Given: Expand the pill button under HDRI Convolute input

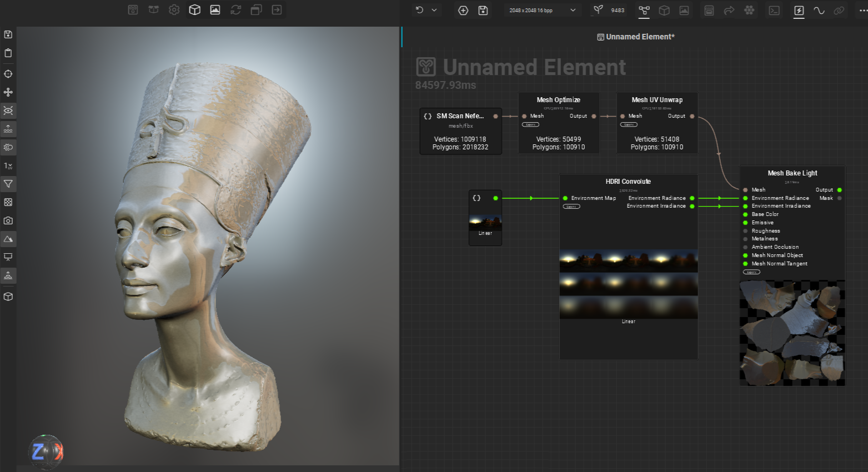Looking at the screenshot, I should [x=571, y=207].
